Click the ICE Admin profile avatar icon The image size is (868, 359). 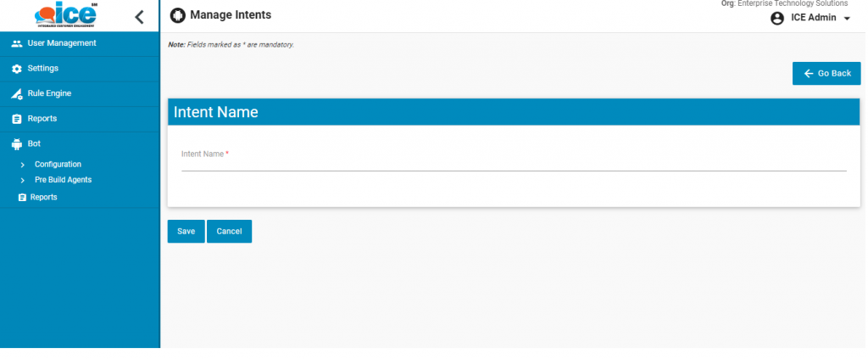click(x=777, y=18)
